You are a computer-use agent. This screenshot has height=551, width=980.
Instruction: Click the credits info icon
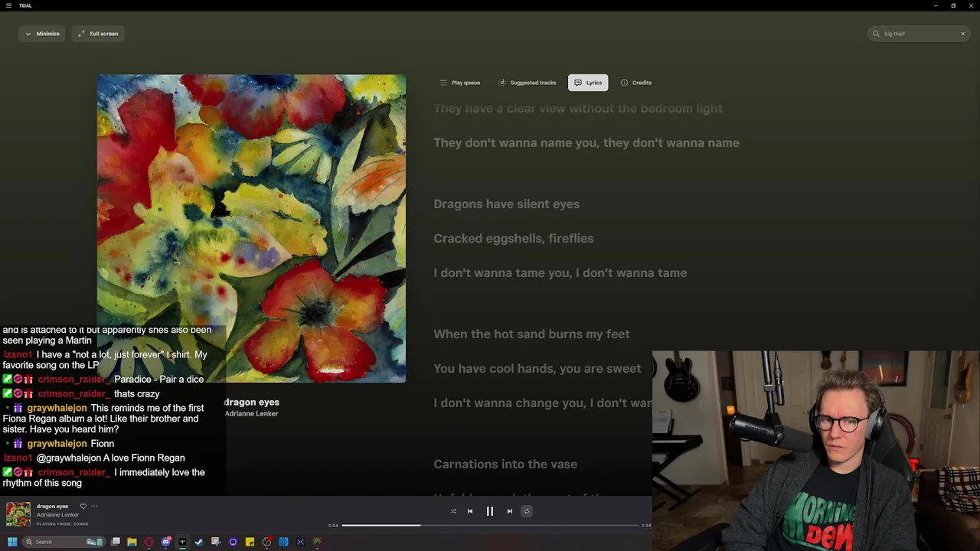[624, 83]
